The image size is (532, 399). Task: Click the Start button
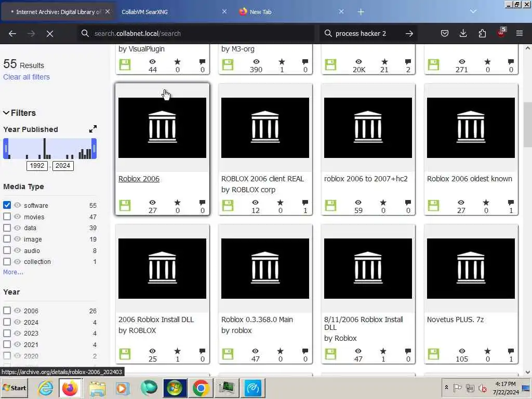pos(14,388)
